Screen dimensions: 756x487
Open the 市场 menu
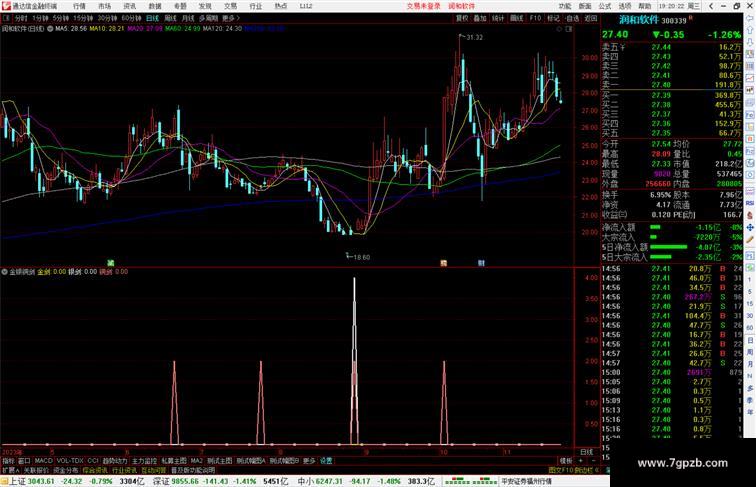105,6
